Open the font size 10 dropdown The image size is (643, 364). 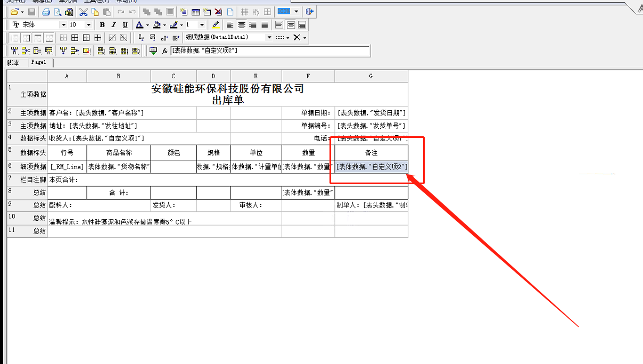click(x=88, y=25)
